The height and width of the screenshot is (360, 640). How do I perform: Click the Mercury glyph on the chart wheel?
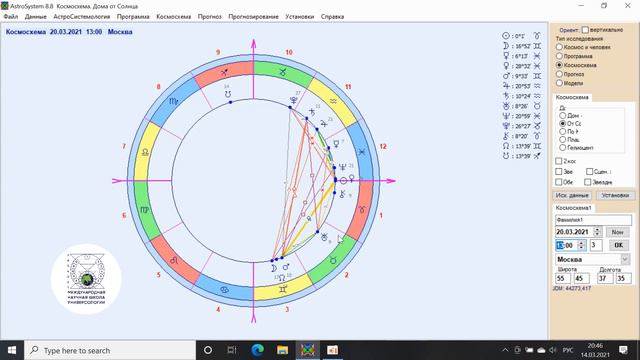336,144
